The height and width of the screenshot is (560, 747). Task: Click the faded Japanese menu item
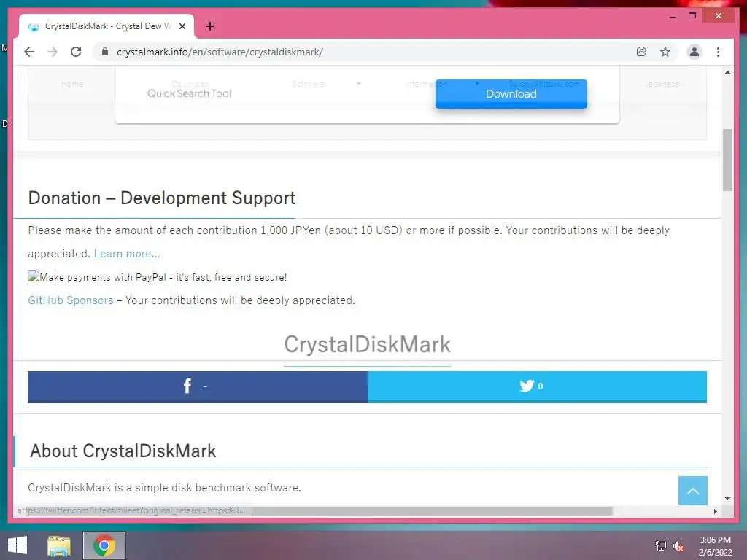coord(662,84)
